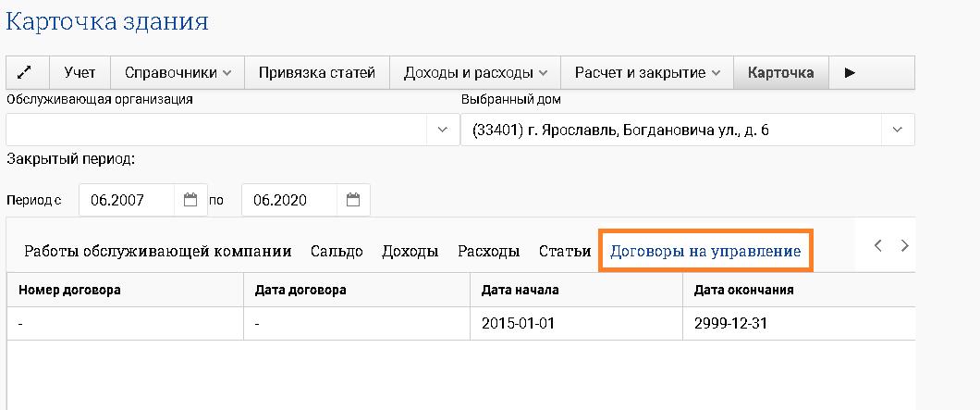Open the Расходы tab
The image size is (980, 410).
pyautogui.click(x=488, y=251)
